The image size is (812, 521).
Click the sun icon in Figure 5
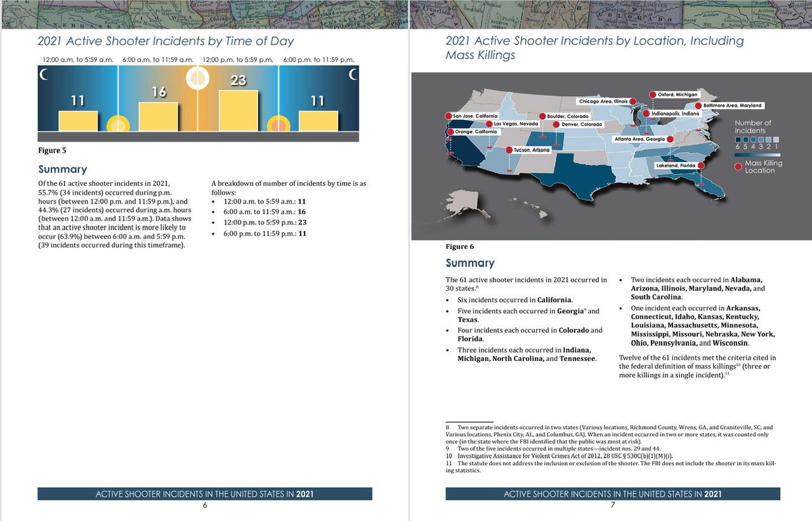point(197,78)
